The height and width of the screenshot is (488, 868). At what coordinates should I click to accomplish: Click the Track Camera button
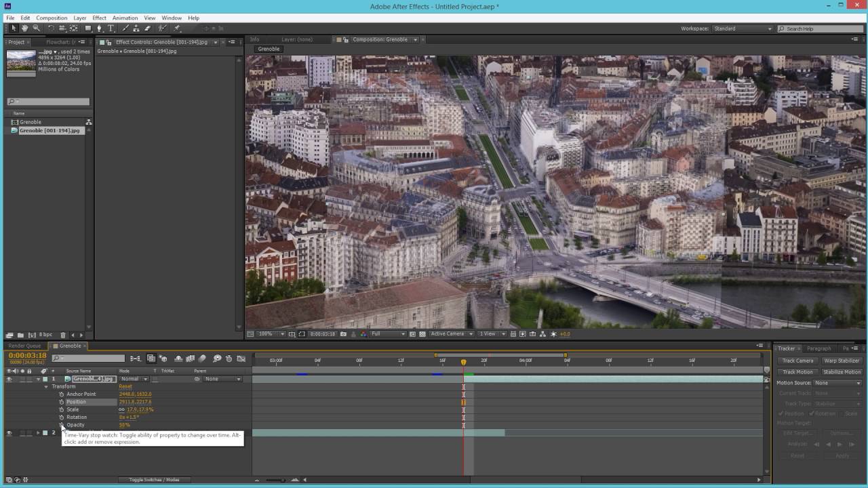tap(797, 361)
